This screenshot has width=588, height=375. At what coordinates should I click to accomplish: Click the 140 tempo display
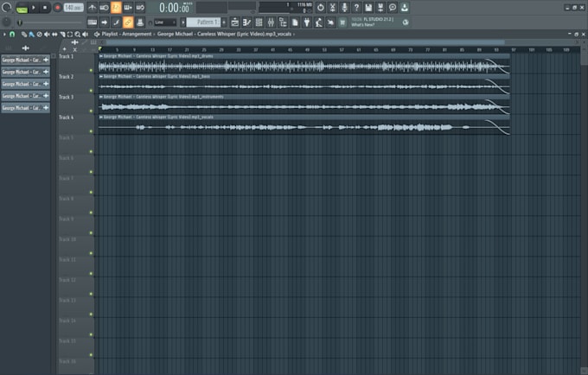coord(73,8)
